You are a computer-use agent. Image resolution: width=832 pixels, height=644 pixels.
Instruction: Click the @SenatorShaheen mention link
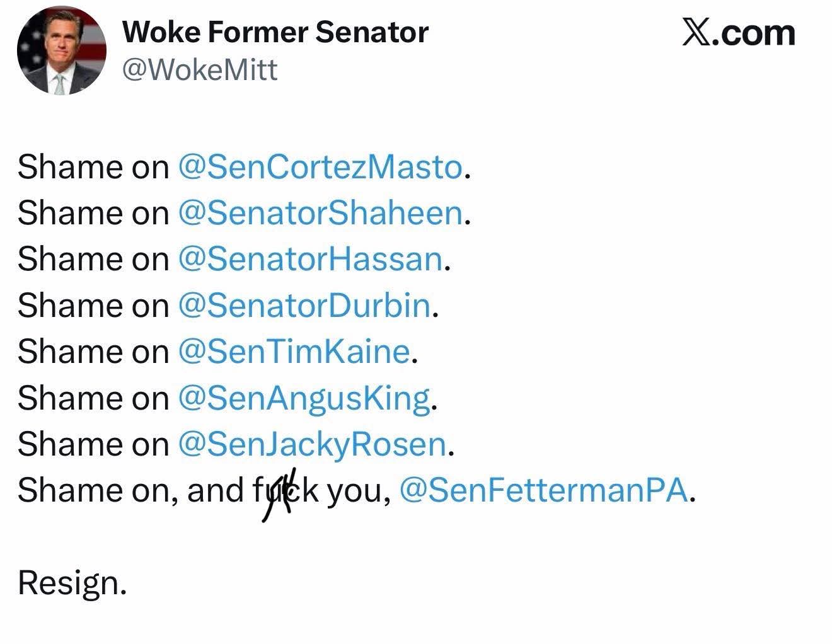point(321,214)
